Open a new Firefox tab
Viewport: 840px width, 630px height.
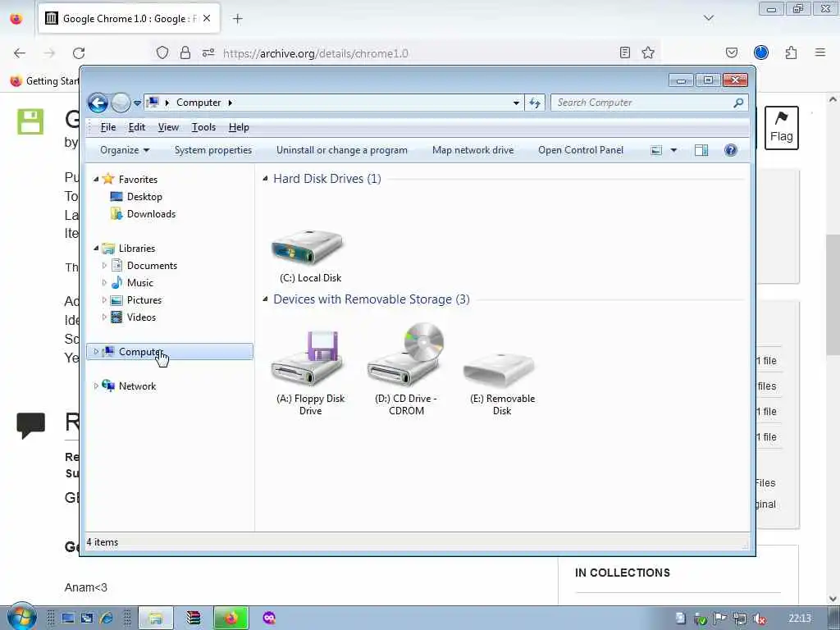pyautogui.click(x=238, y=19)
